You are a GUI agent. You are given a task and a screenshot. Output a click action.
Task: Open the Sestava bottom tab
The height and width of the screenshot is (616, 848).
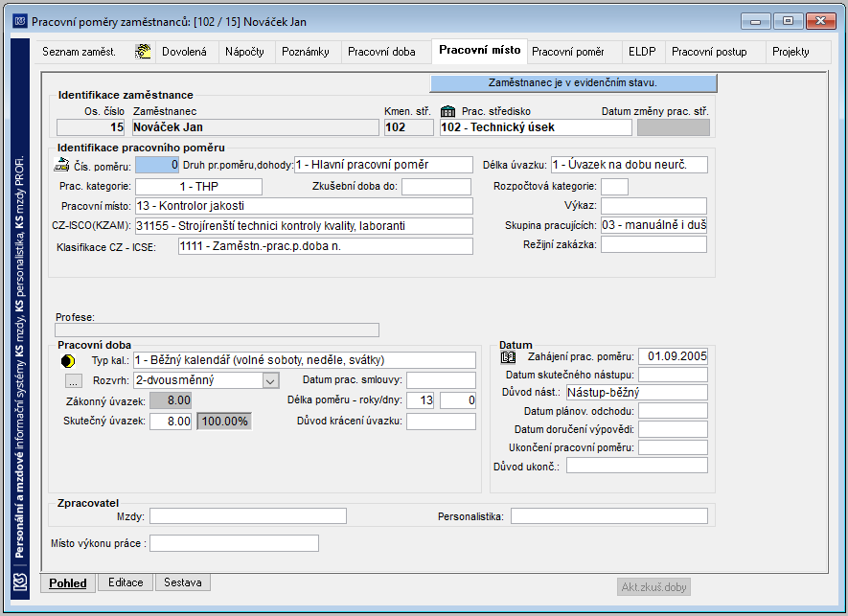coord(183,582)
